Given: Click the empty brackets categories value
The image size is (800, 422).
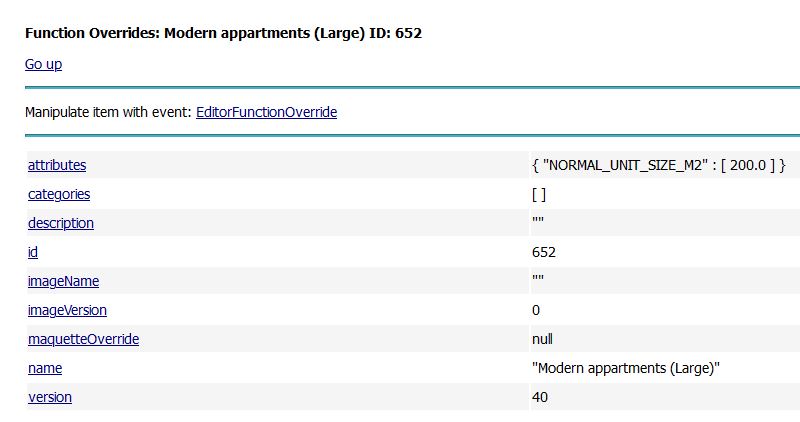Looking at the screenshot, I should (539, 194).
